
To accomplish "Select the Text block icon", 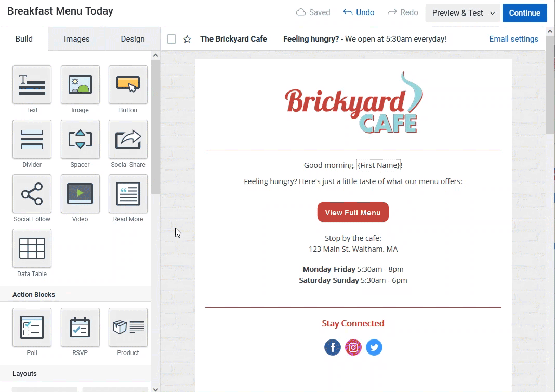I will click(x=32, y=85).
